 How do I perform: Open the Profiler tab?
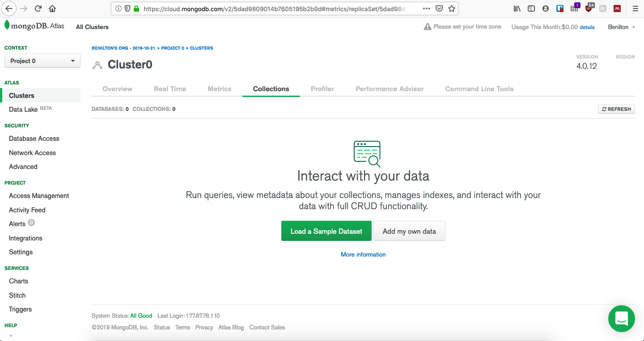click(x=322, y=88)
